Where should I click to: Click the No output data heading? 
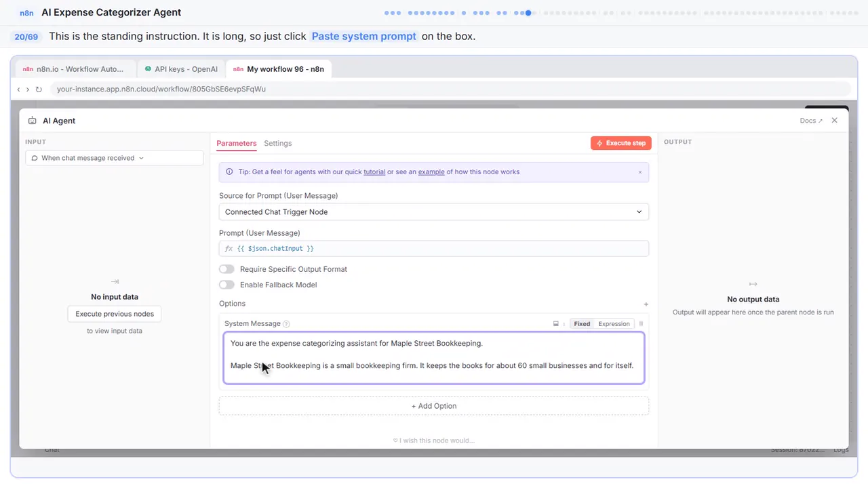(x=753, y=299)
